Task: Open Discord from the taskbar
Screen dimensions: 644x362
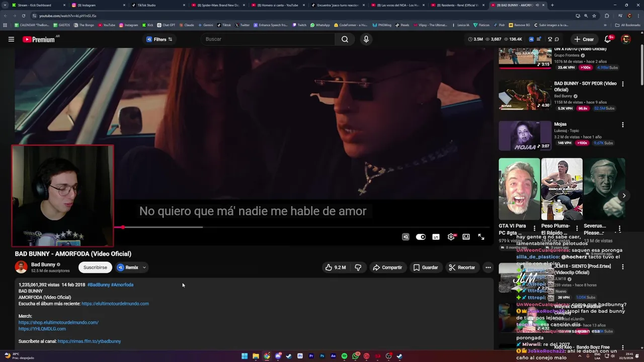Action: [x=278, y=356]
